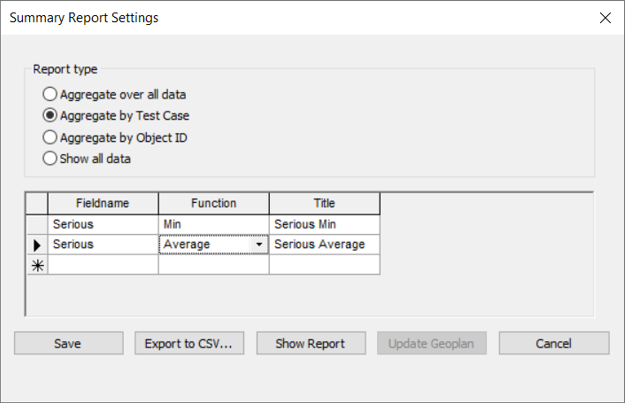Image resolution: width=625 pixels, height=403 pixels.
Task: Select the current row arrow indicator
Action: pos(36,245)
